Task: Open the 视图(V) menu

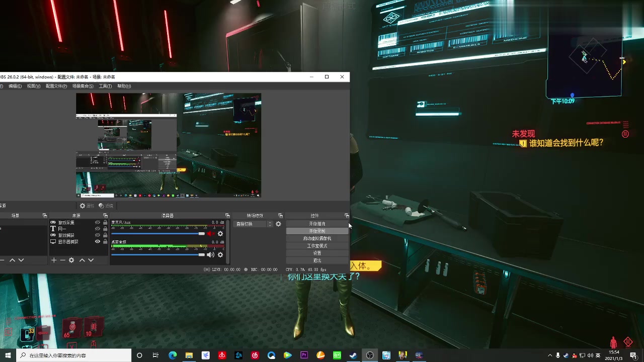Action: click(34, 86)
